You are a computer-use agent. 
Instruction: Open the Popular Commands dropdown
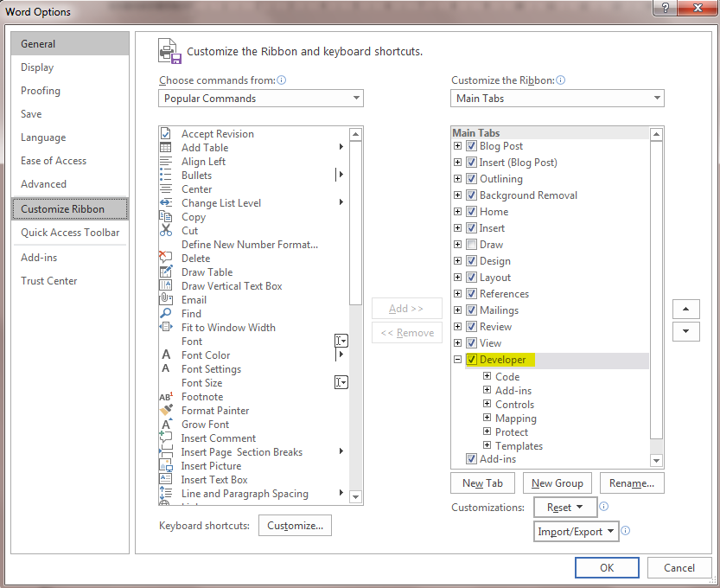click(261, 98)
